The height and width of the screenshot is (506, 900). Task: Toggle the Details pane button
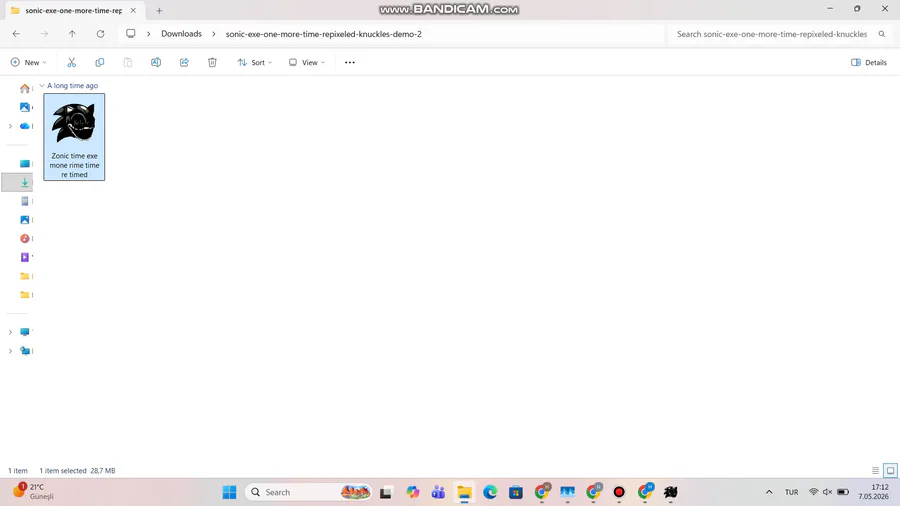coord(868,63)
